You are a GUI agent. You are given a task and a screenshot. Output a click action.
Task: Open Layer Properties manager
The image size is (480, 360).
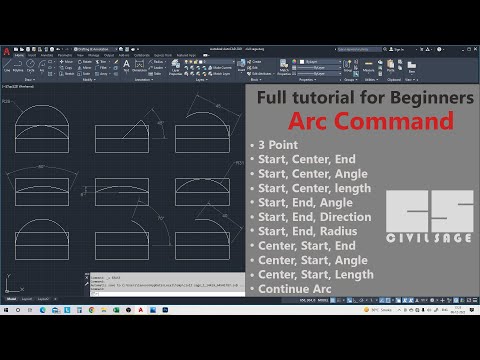point(175,67)
